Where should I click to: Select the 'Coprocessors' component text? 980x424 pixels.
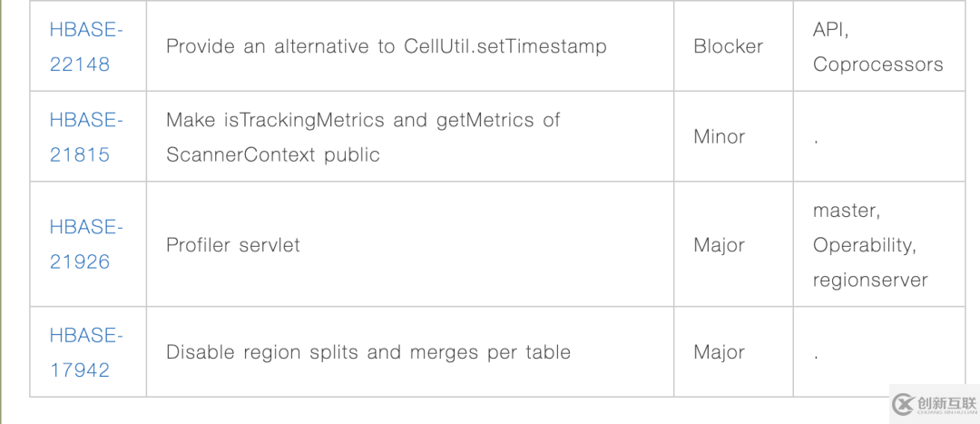[x=878, y=64]
